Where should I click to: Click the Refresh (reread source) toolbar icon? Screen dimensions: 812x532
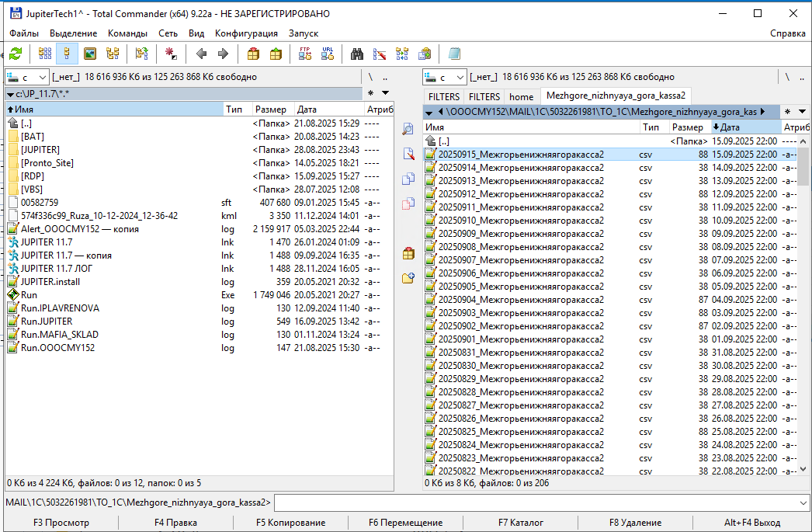coord(16,54)
